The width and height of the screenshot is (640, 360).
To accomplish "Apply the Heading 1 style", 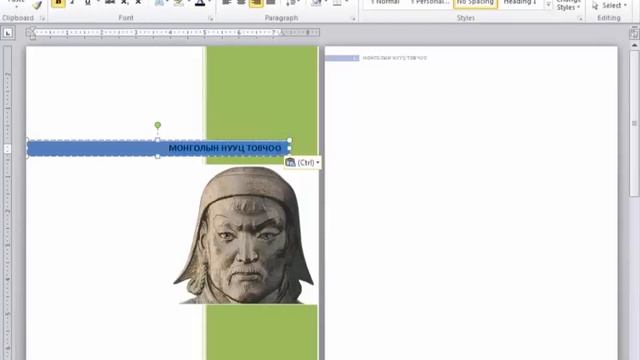I will click(520, 3).
